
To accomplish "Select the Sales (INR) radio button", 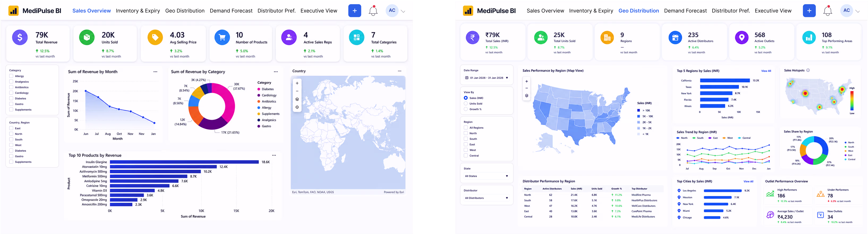I will point(466,98).
